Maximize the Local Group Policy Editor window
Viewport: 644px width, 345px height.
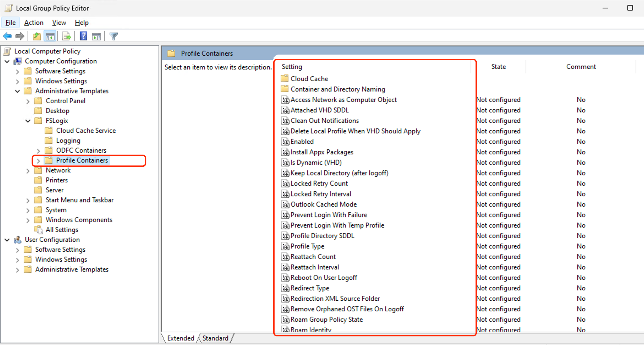coord(630,8)
